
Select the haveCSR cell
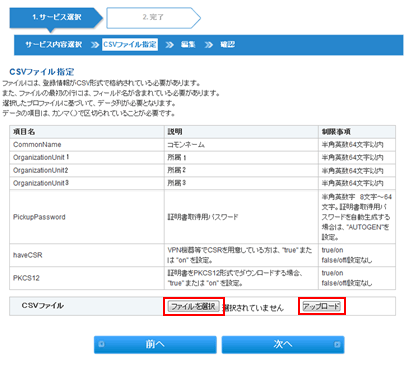[87, 255]
